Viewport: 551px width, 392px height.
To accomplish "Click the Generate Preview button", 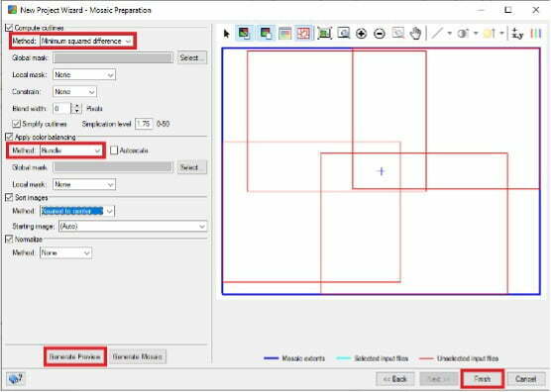I will tap(75, 357).
